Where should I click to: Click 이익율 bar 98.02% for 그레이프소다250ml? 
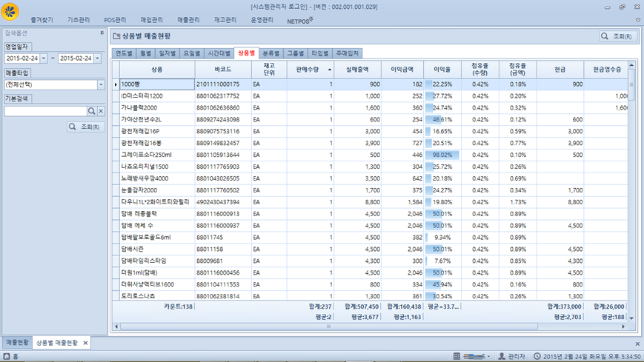pyautogui.click(x=442, y=155)
